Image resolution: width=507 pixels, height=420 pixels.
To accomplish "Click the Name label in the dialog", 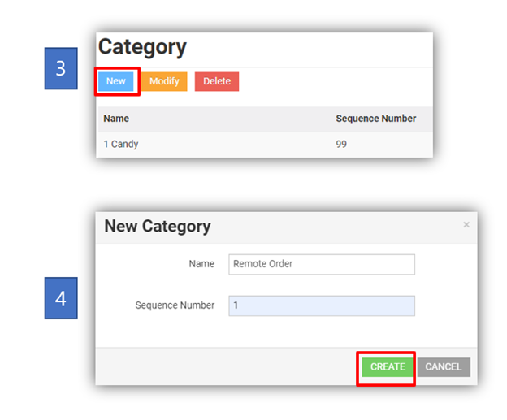I will (201, 264).
